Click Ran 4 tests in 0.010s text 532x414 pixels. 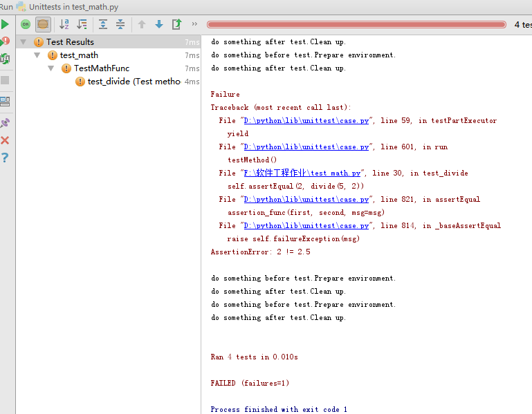[x=254, y=357]
